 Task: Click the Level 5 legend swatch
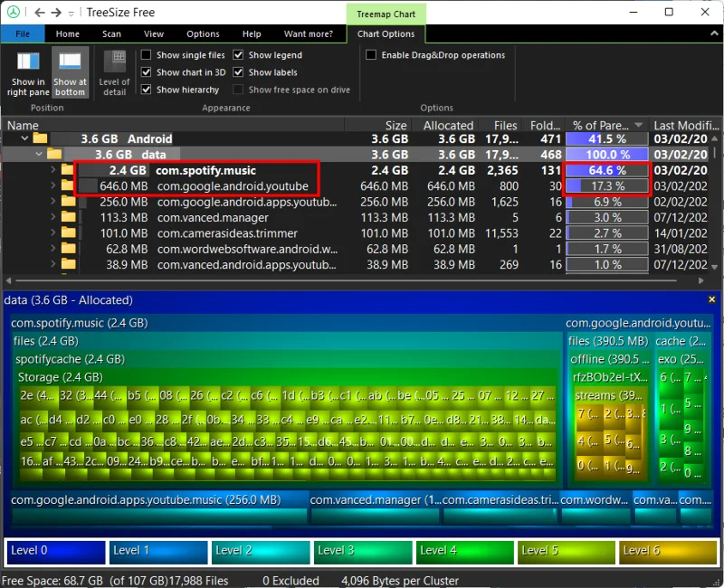(567, 552)
